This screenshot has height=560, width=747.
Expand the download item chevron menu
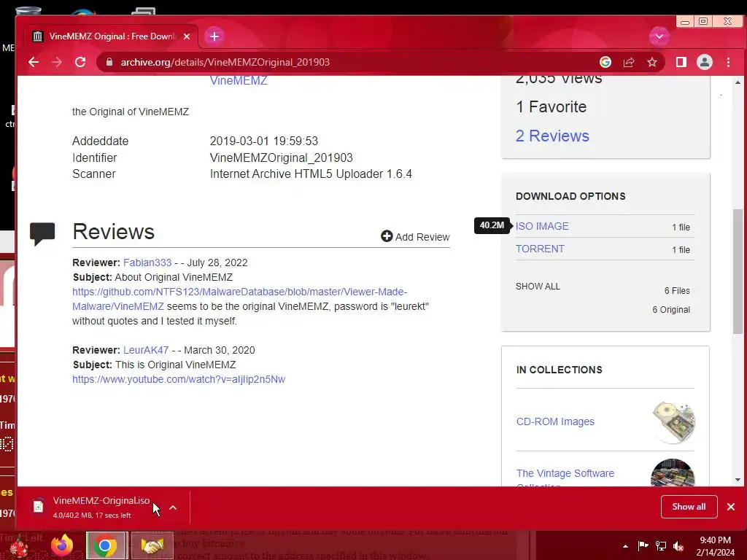pos(173,507)
